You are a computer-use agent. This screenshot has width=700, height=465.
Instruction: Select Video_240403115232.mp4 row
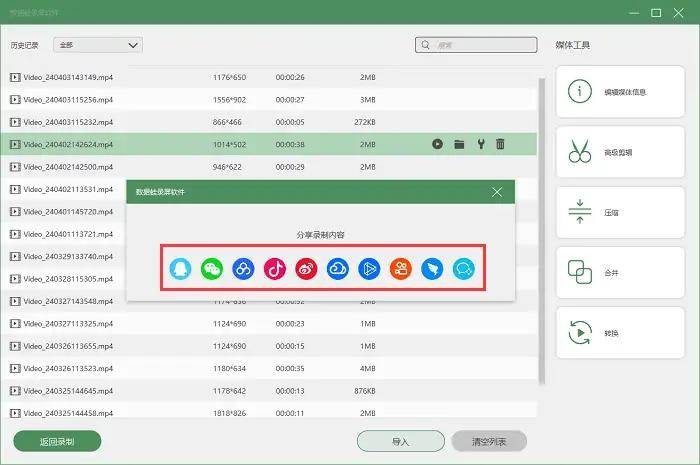268,122
